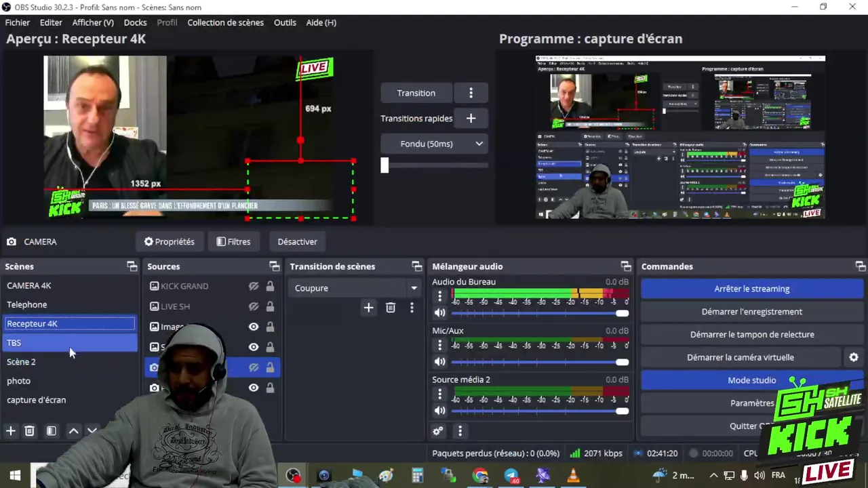Image resolution: width=868 pixels, height=488 pixels.
Task: Click the Désactiver button
Action: click(297, 241)
